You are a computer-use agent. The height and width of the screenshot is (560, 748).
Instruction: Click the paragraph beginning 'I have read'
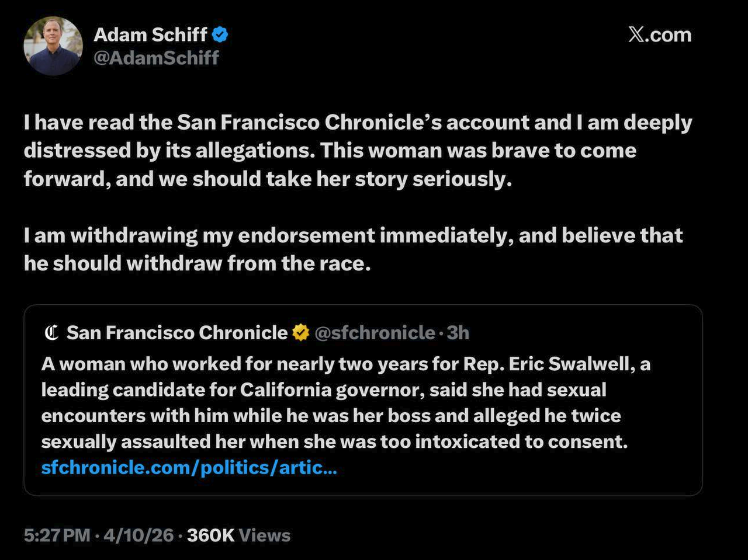(x=357, y=150)
